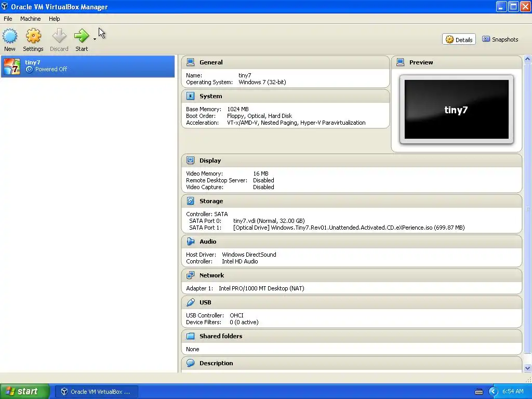Click 'None' under Shared folders

tap(192, 349)
